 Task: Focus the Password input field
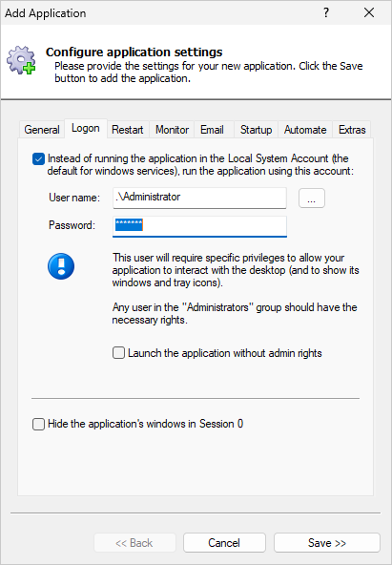click(199, 226)
